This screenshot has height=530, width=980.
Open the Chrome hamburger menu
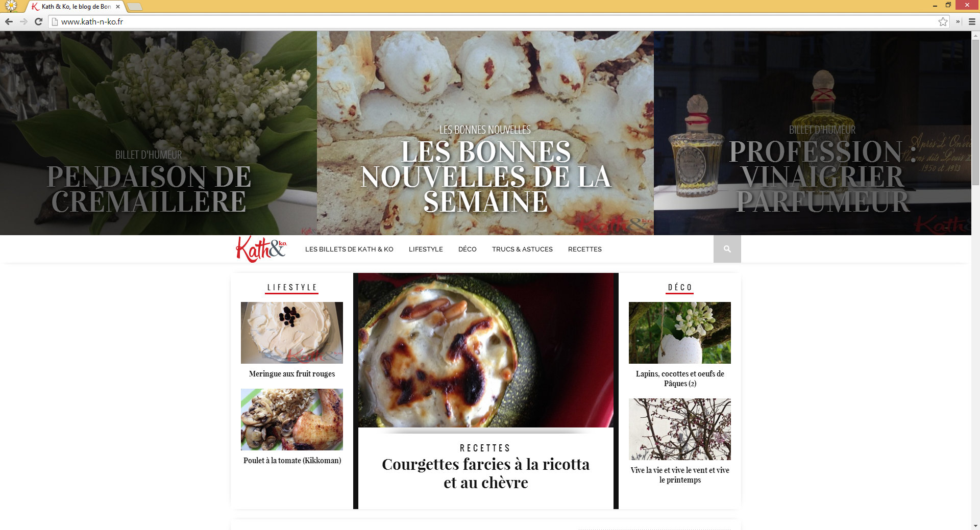[972, 21]
